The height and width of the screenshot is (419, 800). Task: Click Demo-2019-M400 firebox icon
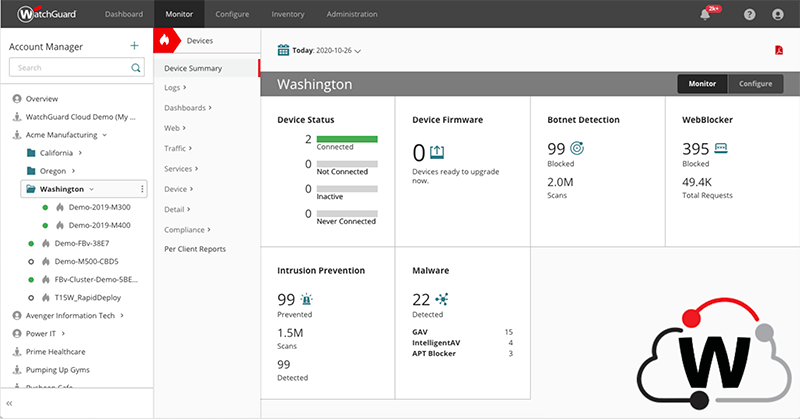pyautogui.click(x=60, y=225)
